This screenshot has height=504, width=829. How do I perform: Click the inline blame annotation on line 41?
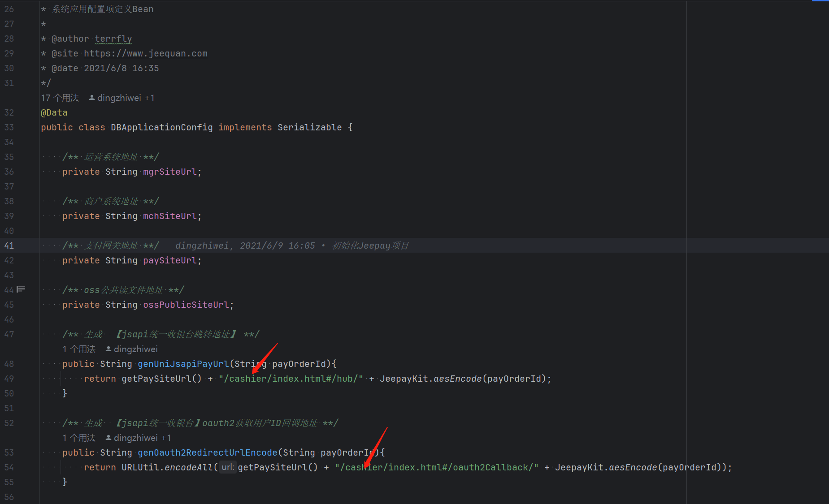pos(292,246)
